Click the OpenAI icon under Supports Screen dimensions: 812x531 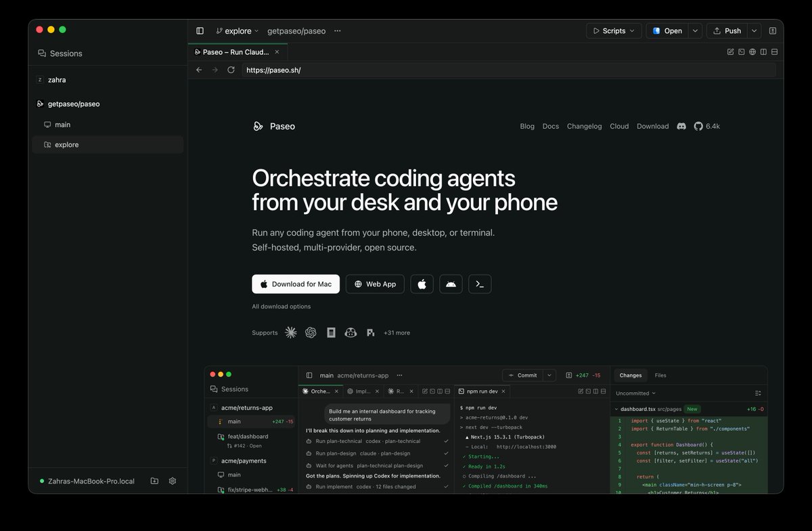click(311, 333)
